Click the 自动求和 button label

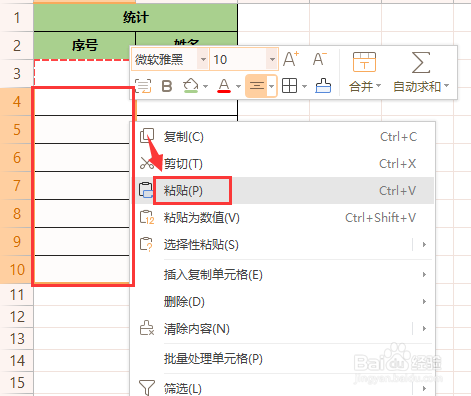(417, 86)
